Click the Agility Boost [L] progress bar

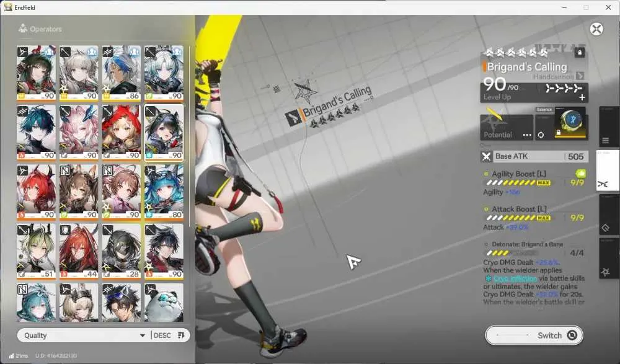coord(518,183)
